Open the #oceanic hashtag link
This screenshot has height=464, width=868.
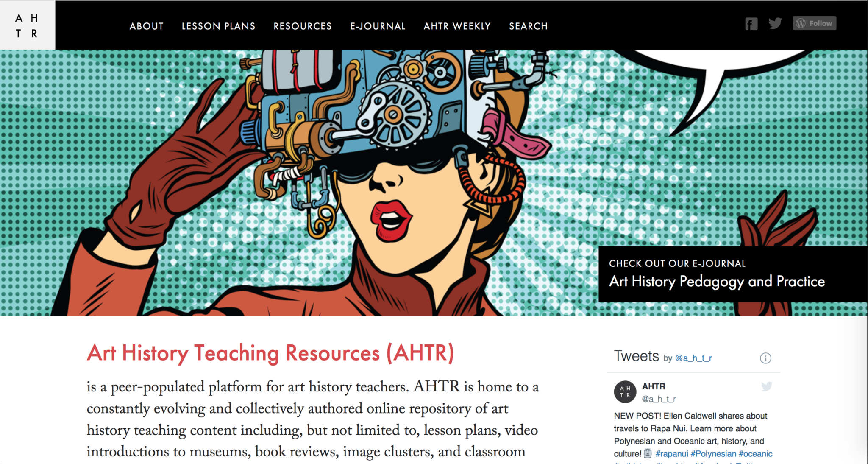click(756, 454)
